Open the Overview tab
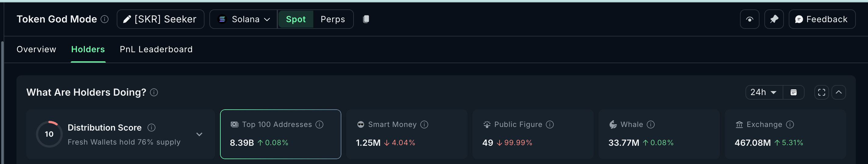Image resolution: width=868 pixels, height=164 pixels. tap(36, 50)
